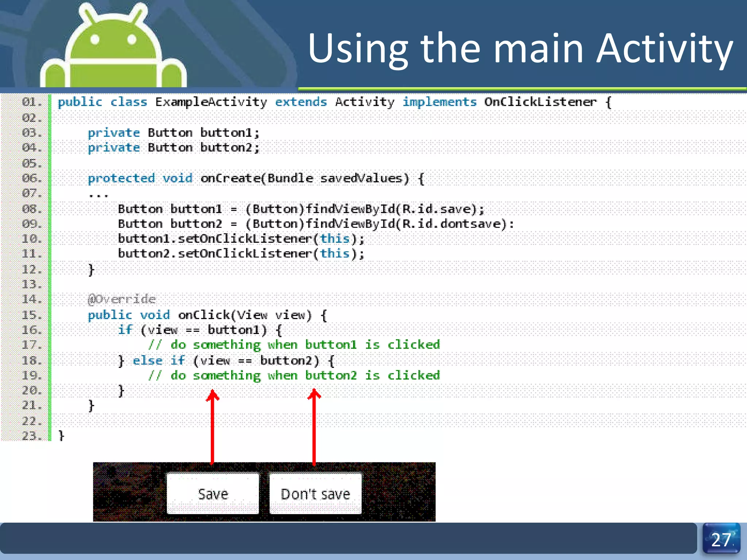Click the Don't save button
The image size is (747, 560).
(316, 493)
